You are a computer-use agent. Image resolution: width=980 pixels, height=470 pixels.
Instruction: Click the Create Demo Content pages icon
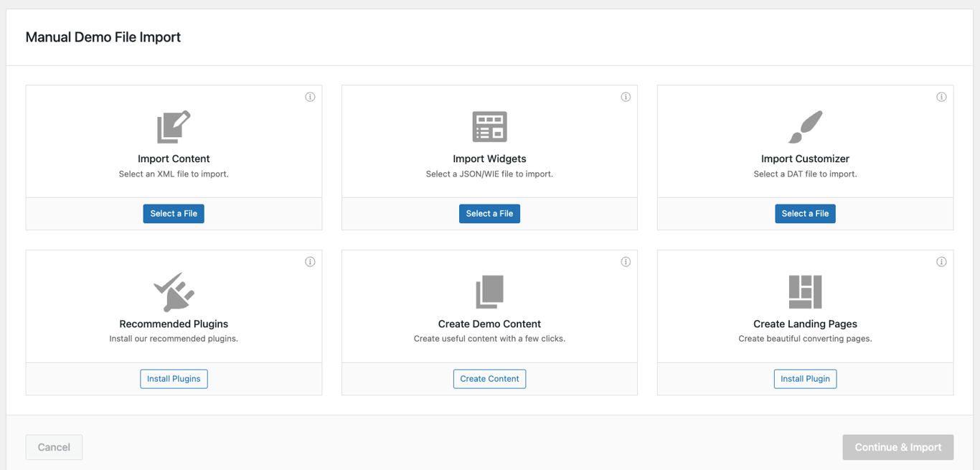coord(489,292)
